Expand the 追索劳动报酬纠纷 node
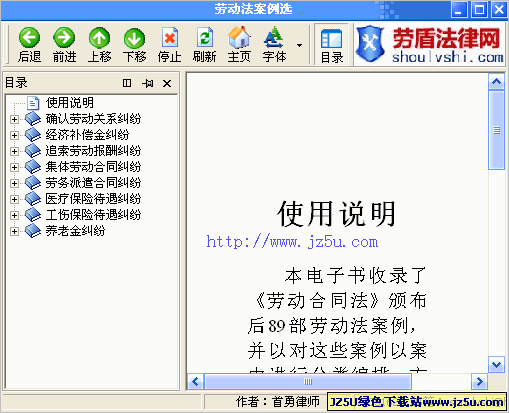509x413 pixels. (14, 151)
